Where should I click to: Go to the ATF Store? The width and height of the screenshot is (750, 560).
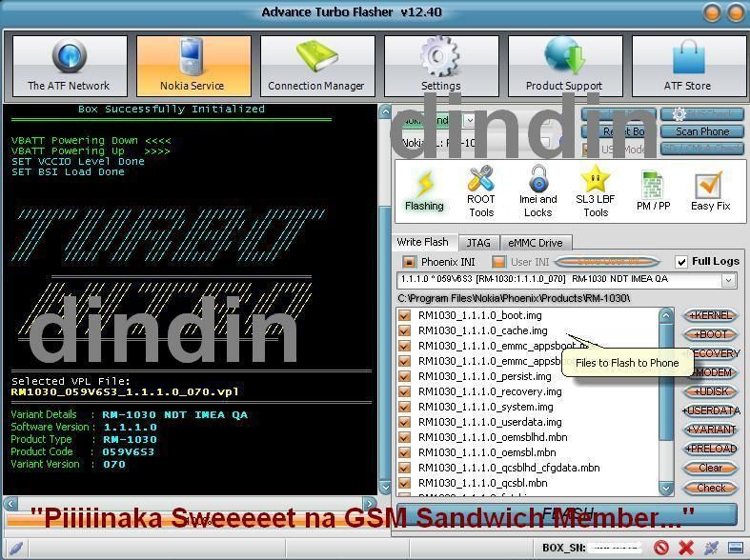coord(687,67)
